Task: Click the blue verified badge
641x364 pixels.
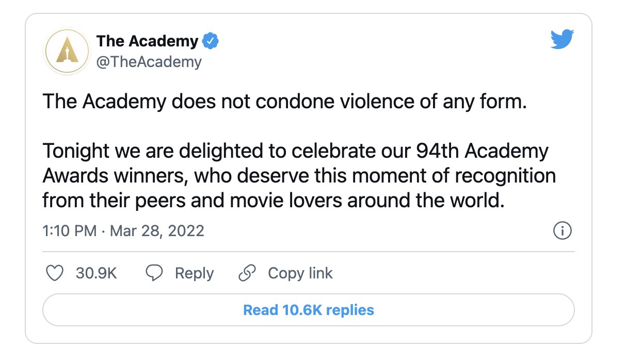Action: (211, 41)
